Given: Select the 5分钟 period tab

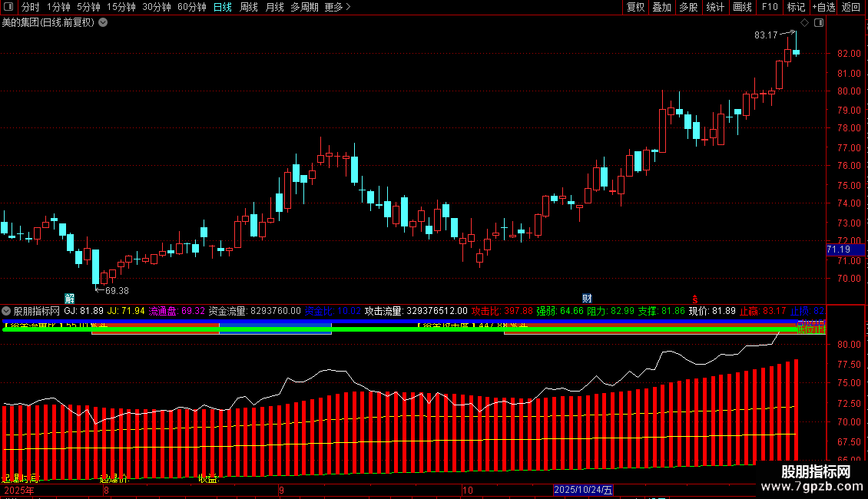Looking at the screenshot, I should tap(88, 7).
